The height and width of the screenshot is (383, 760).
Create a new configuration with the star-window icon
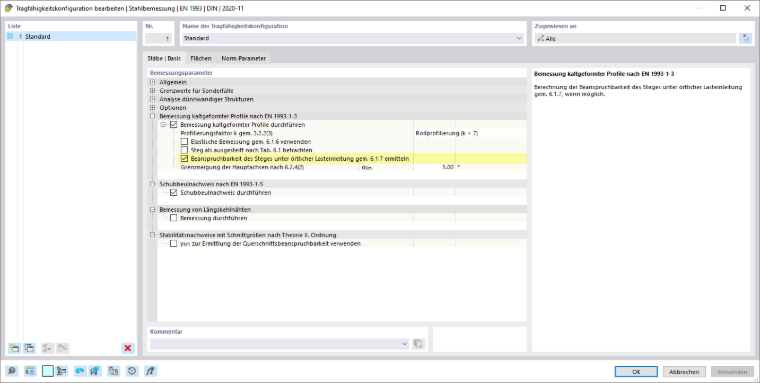(14, 348)
